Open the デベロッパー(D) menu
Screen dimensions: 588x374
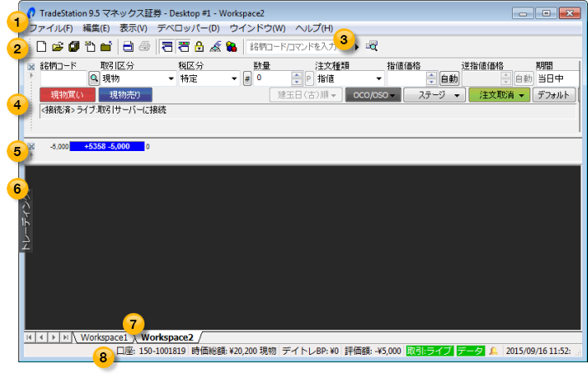pos(188,28)
